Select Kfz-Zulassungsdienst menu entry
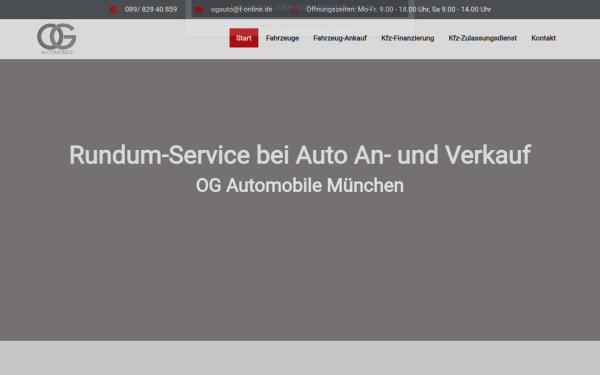This screenshot has width=600, height=375. (483, 38)
